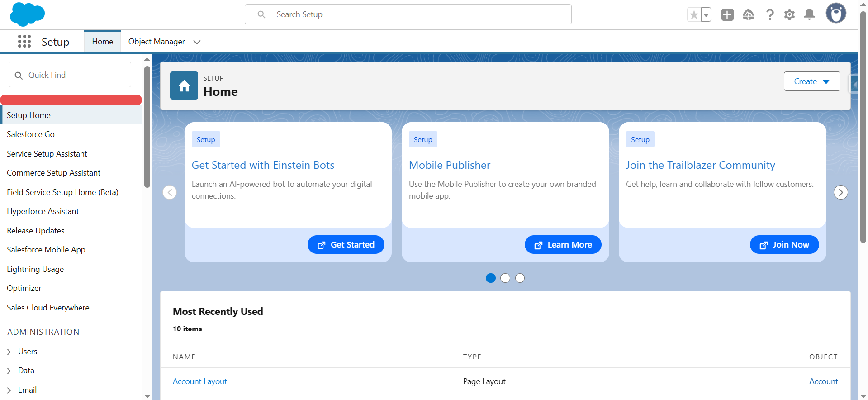Open Get Started with Einstein Bots link
Image resolution: width=868 pixels, height=400 pixels.
[263, 165]
